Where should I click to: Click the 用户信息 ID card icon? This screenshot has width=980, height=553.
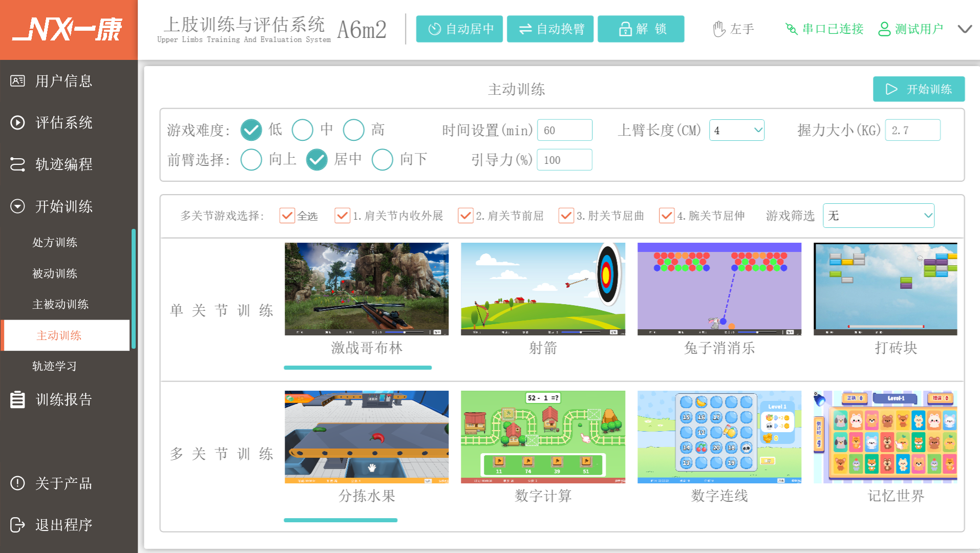(17, 81)
